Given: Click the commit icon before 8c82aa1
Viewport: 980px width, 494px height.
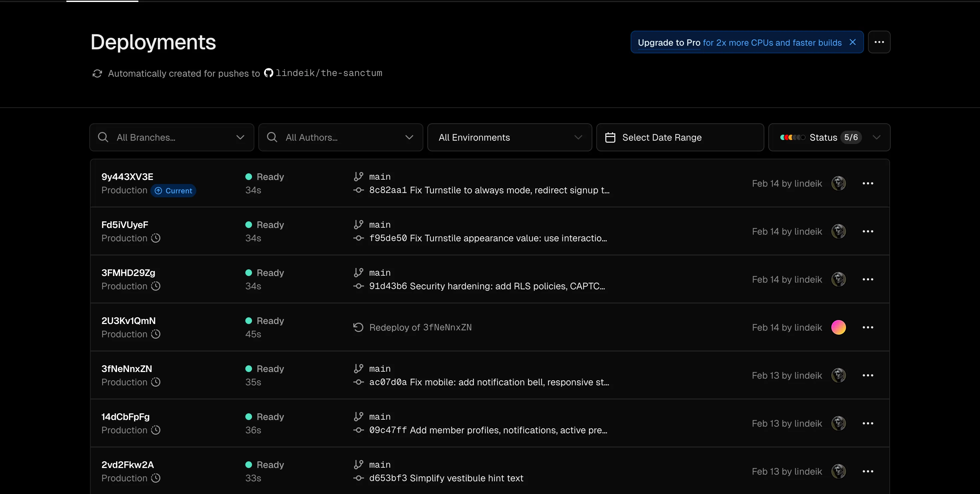Looking at the screenshot, I should [358, 190].
